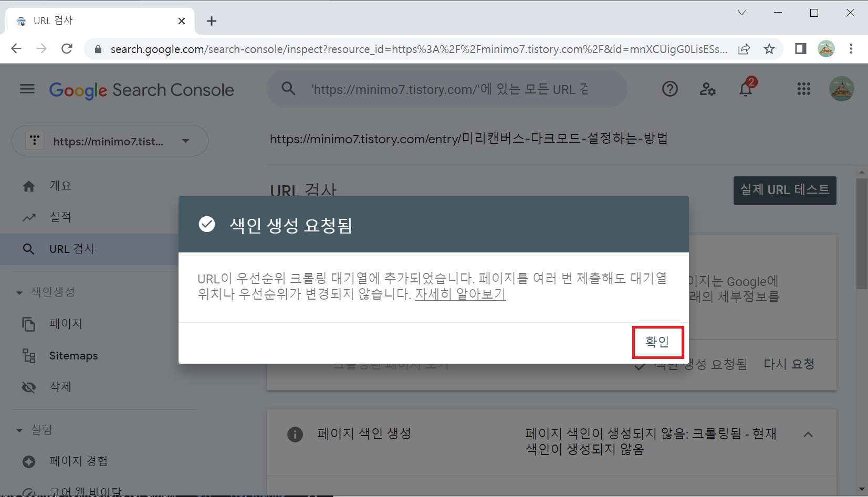Confirm the dialog with 확인 button
The image size is (868, 497).
coord(657,342)
